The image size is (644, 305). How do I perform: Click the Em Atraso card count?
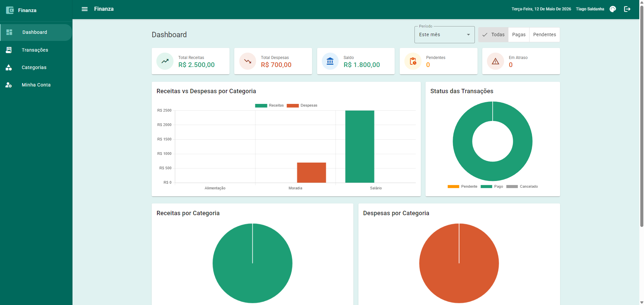point(511,65)
